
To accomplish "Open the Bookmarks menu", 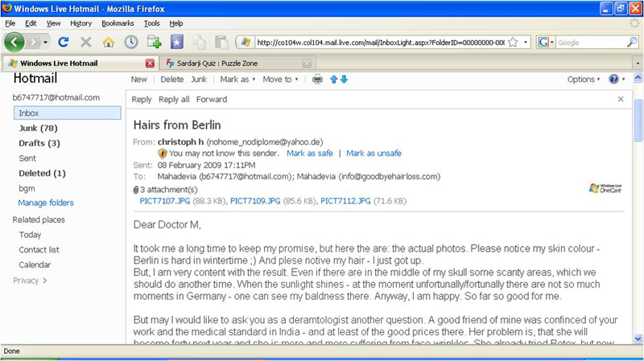I will coord(118,23).
